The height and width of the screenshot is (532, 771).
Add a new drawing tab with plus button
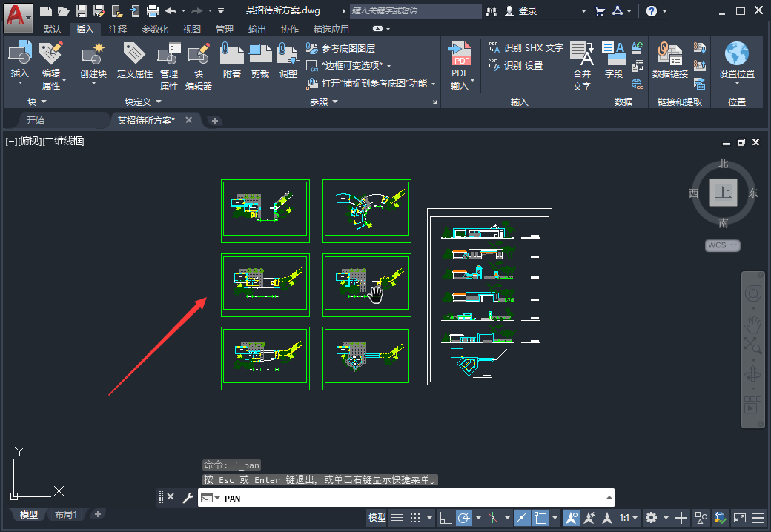(x=215, y=120)
